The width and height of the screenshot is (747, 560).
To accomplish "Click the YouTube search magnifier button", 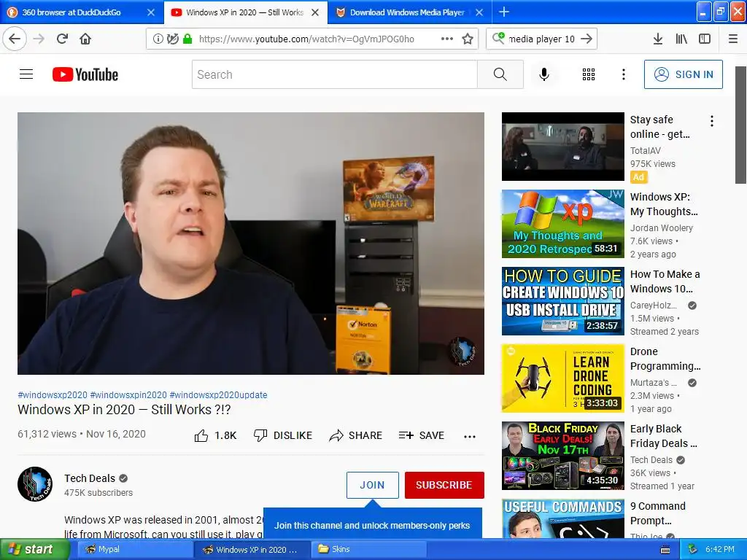I will tap(500, 74).
